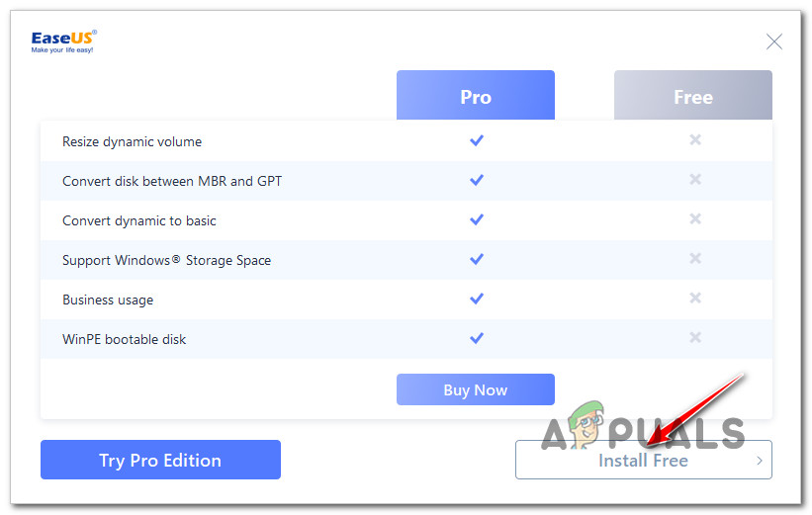
Task: Click Pro checkmark for Convert dynamic to basic
Action: (477, 219)
